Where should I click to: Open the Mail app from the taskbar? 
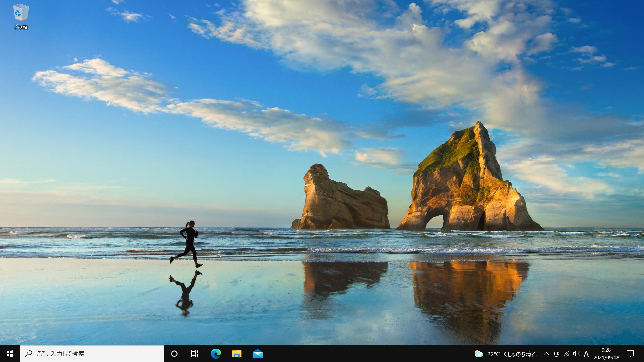(x=258, y=354)
